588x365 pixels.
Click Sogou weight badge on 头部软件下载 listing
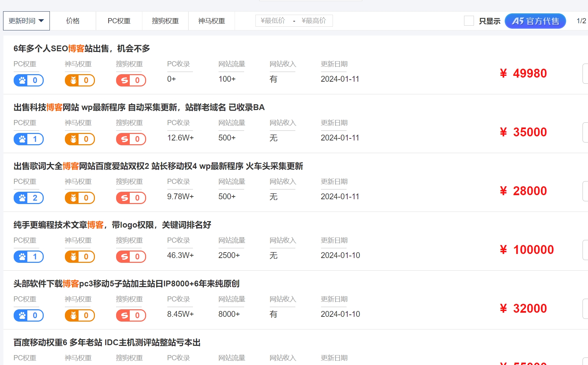click(x=131, y=315)
